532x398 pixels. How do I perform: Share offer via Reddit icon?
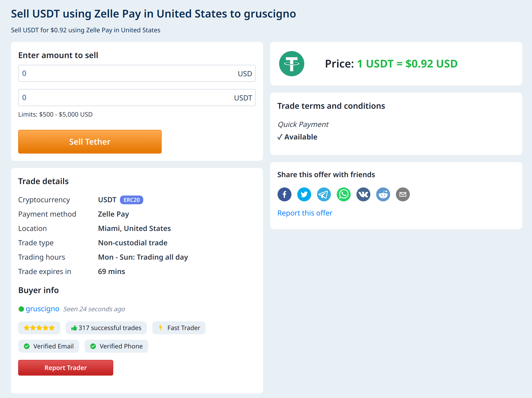[x=383, y=194]
